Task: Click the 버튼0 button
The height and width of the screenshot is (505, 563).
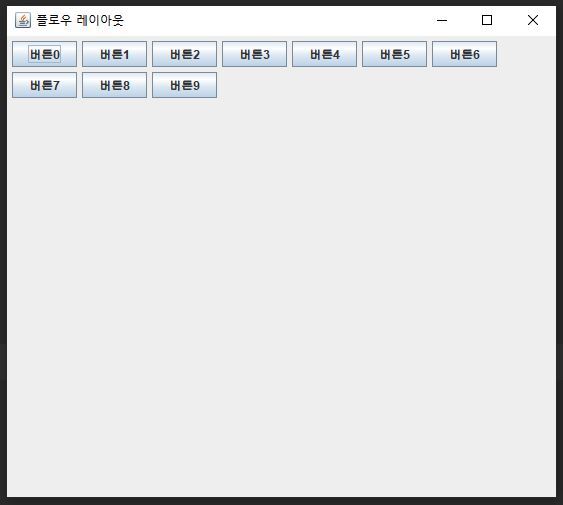Action: [45, 54]
